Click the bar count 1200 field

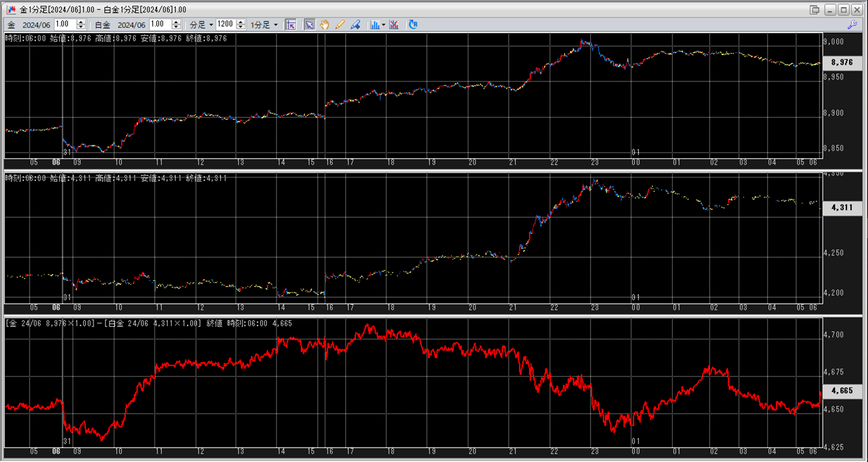tap(226, 24)
